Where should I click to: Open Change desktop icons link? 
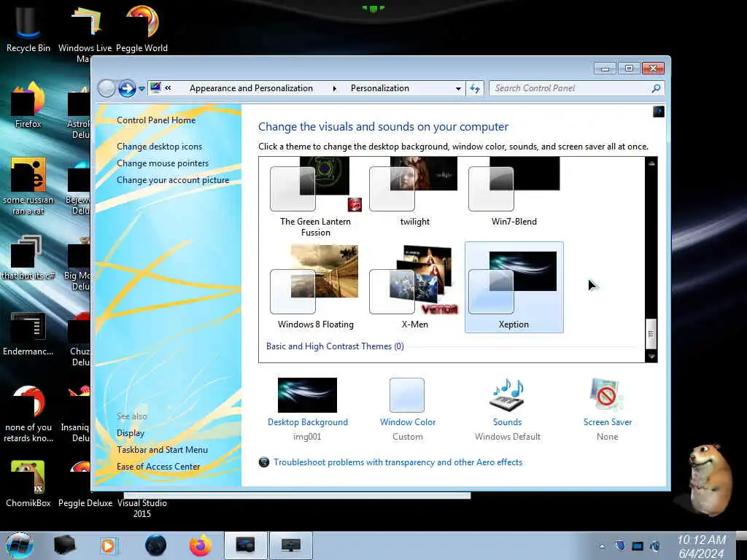tap(159, 147)
